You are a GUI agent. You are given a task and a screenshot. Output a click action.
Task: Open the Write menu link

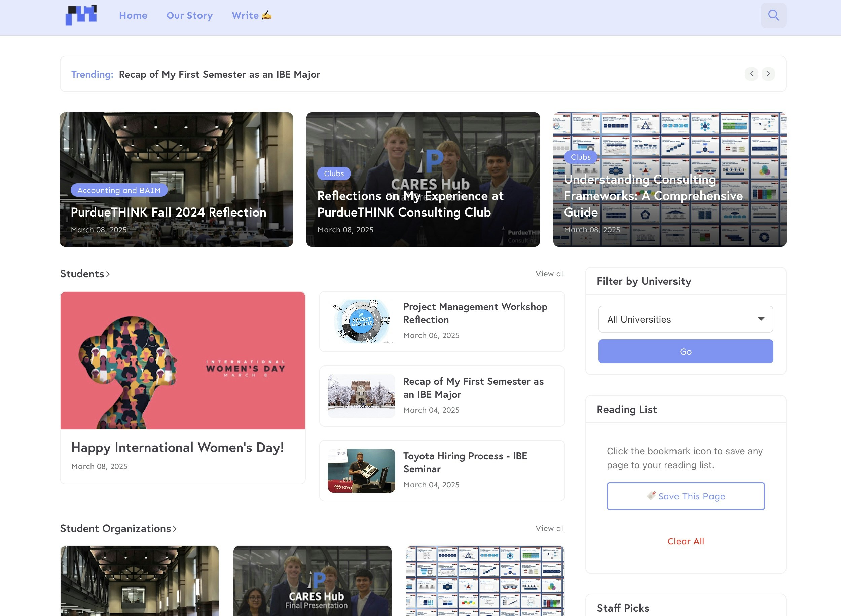[x=251, y=16]
